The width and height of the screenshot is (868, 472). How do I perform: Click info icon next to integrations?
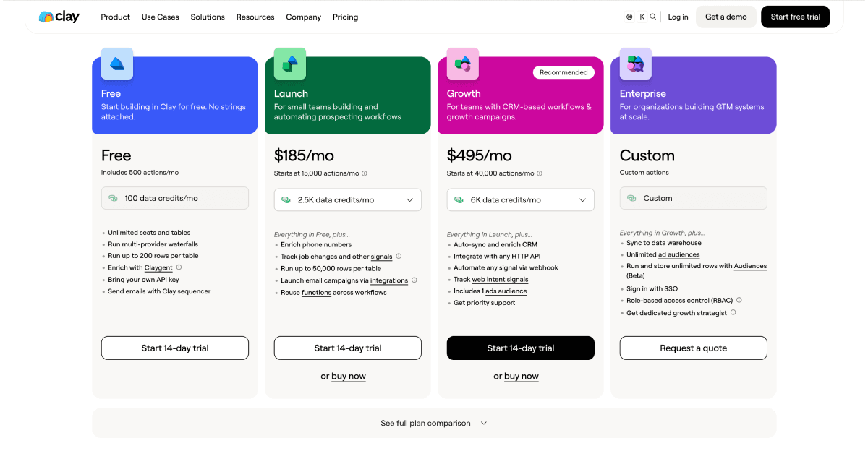point(414,280)
